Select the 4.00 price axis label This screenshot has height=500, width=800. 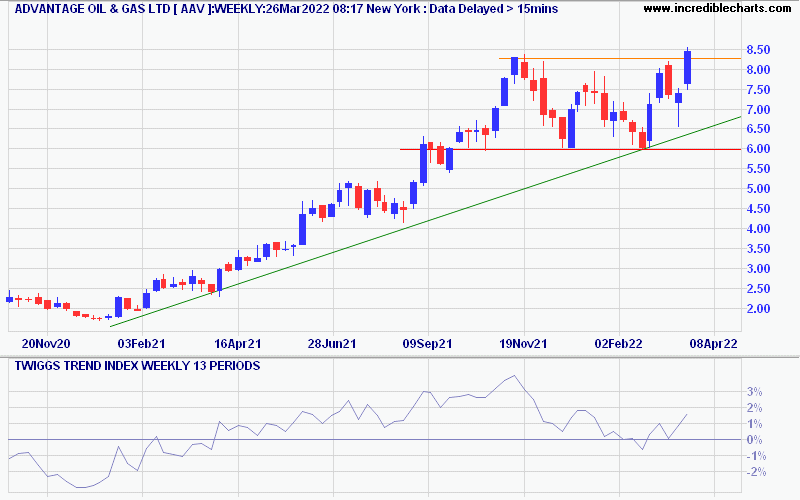(758, 229)
